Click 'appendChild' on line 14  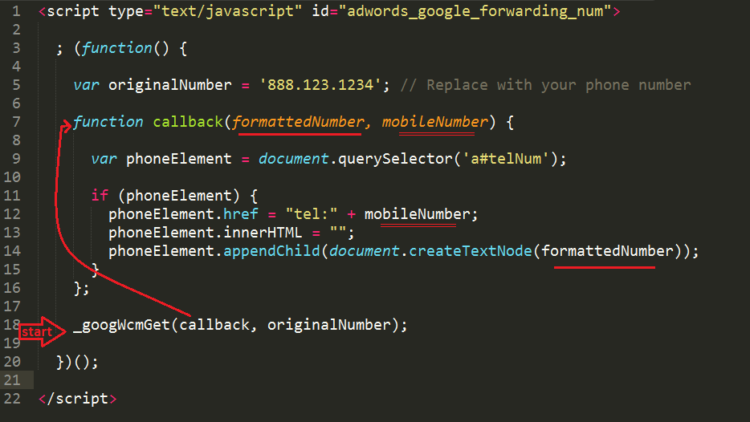click(x=272, y=251)
